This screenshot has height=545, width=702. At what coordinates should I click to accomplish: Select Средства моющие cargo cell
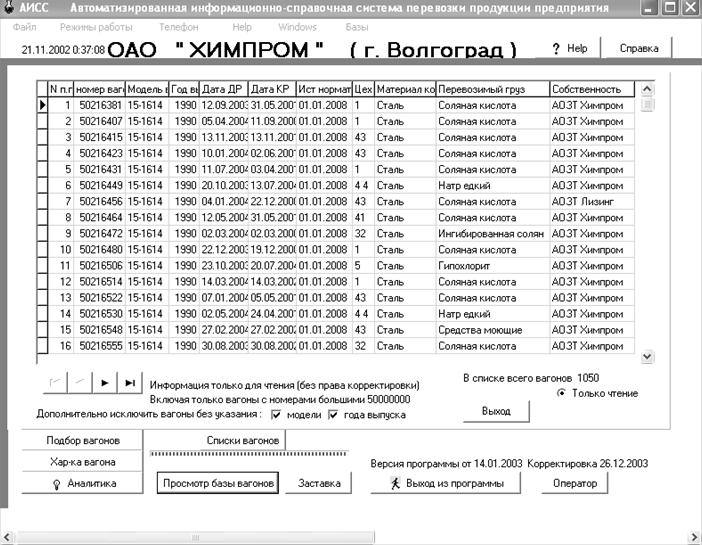click(493, 330)
